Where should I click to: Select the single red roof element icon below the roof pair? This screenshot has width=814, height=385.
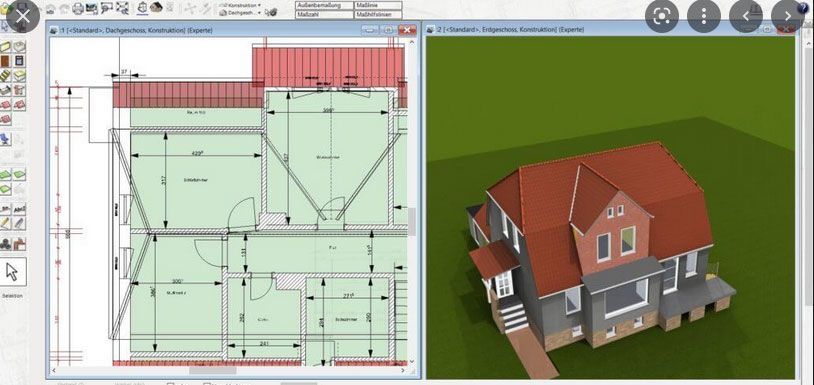point(5,119)
